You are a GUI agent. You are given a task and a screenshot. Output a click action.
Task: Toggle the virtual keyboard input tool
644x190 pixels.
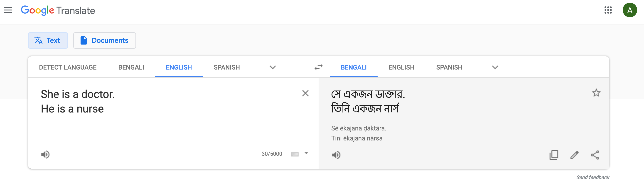295,154
